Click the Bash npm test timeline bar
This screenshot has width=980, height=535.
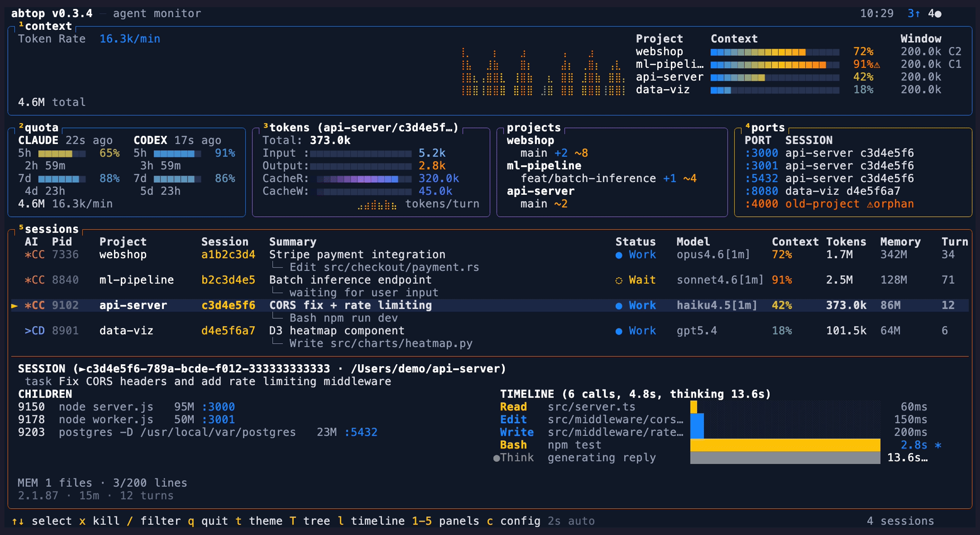pos(785,445)
